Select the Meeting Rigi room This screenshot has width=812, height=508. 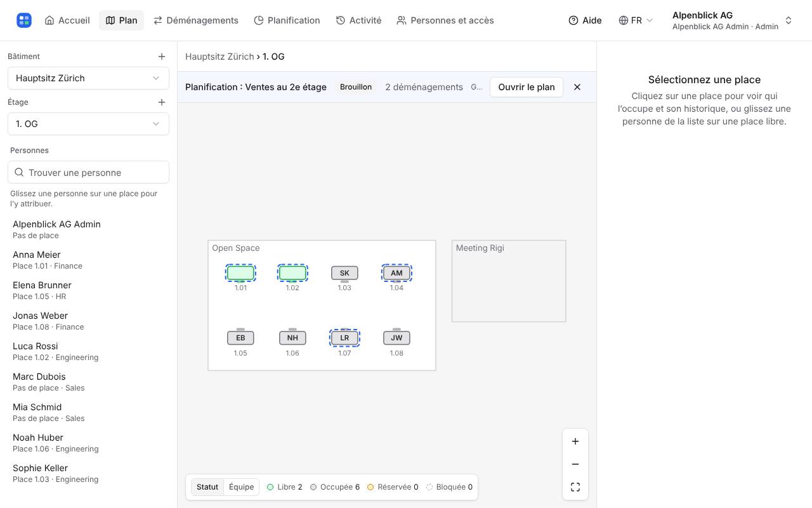(x=509, y=281)
